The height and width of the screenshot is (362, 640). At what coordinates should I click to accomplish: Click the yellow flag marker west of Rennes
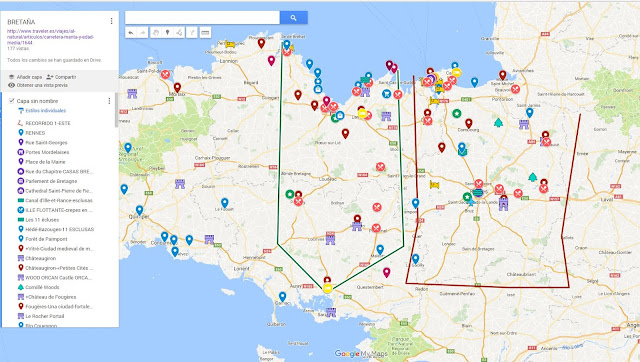(435, 185)
